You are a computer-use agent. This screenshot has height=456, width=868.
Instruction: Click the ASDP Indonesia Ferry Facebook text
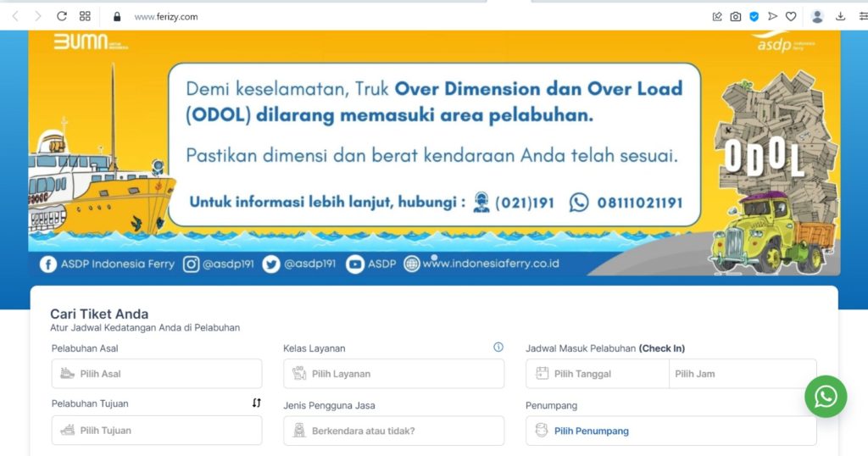tap(117, 264)
